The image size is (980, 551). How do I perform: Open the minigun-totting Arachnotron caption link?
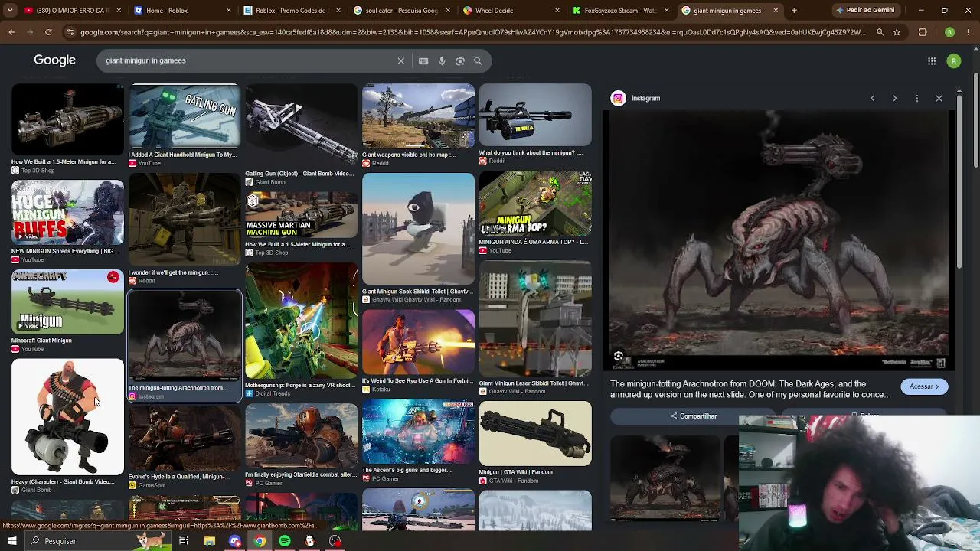pos(750,390)
